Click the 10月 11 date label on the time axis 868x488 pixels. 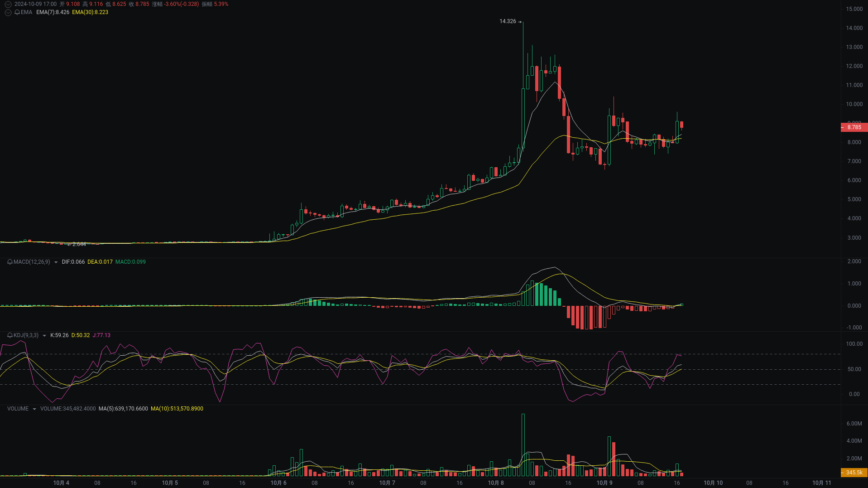(822, 483)
